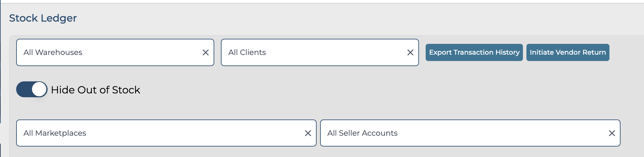Select the All Seller Accounts text

coord(362,133)
